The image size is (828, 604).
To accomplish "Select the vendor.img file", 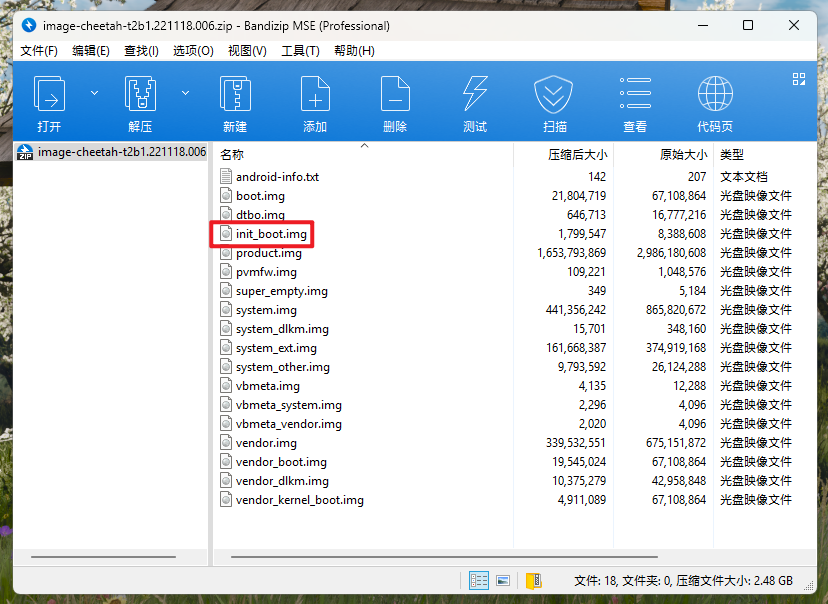I will pyautogui.click(x=266, y=443).
